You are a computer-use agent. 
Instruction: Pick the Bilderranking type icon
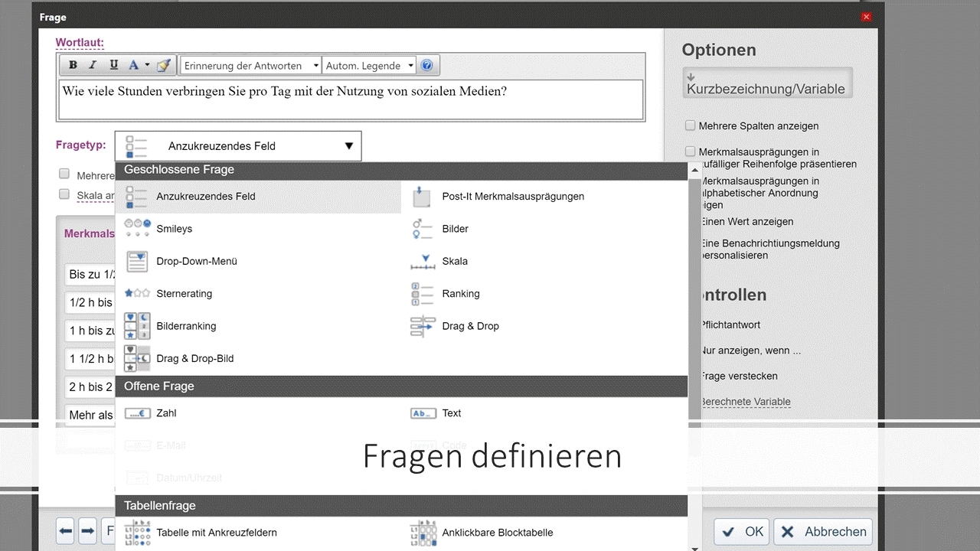[x=137, y=326]
